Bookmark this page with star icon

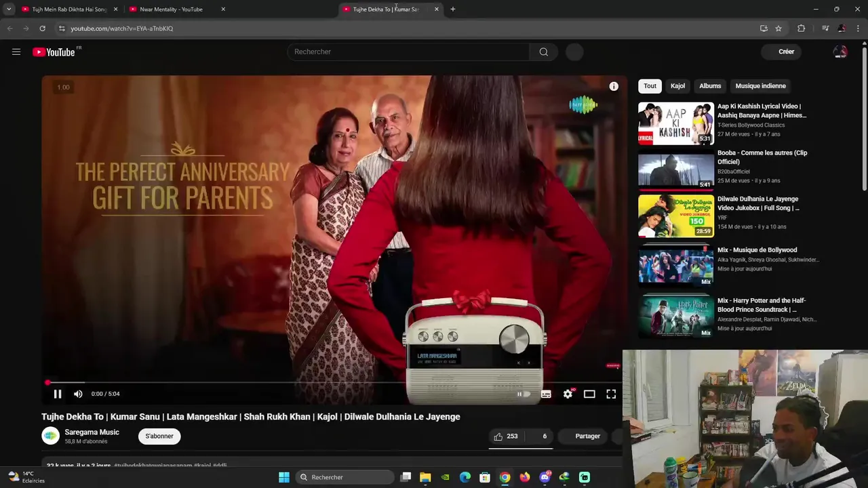pos(778,28)
